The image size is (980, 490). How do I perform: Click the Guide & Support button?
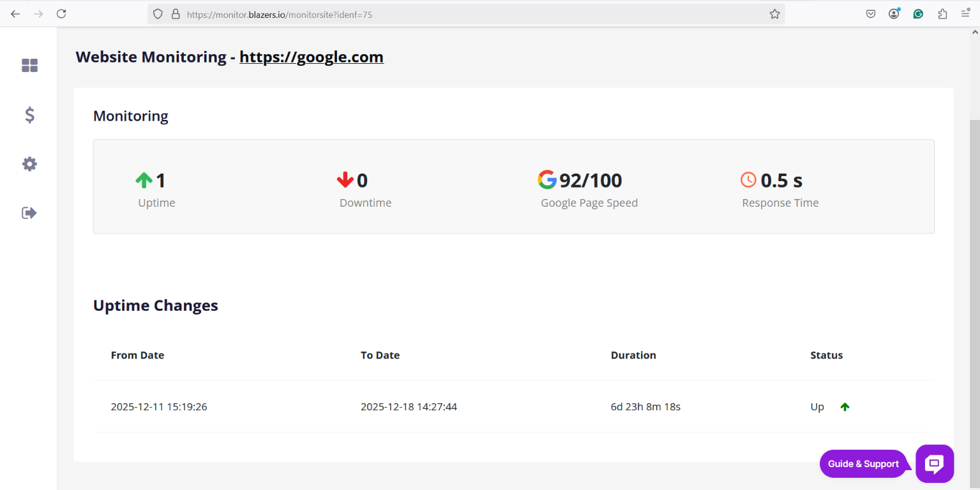863,464
